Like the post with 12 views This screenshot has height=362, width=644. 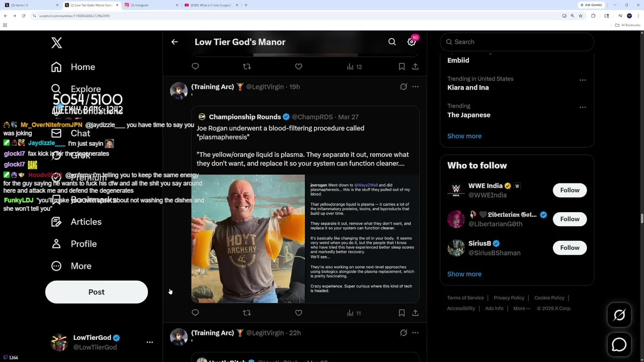pyautogui.click(x=298, y=66)
